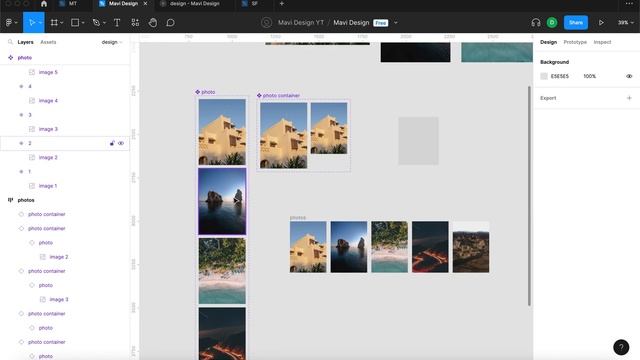The width and height of the screenshot is (640, 360).
Task: Select the lava road image in photos frame
Action: coord(430,247)
